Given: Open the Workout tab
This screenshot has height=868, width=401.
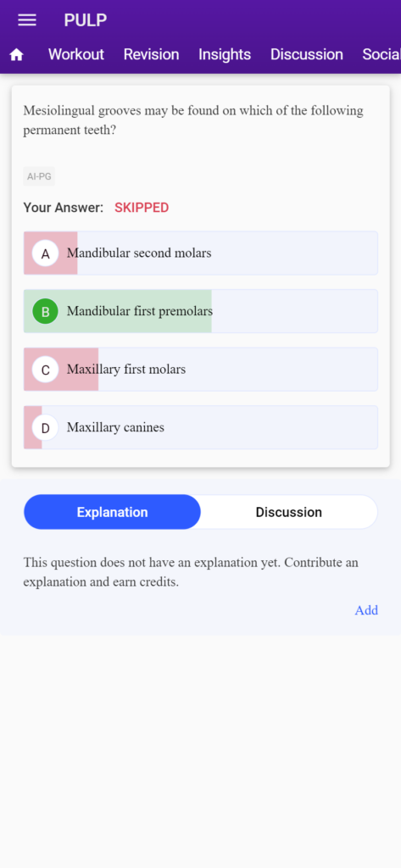Looking at the screenshot, I should click(x=76, y=54).
